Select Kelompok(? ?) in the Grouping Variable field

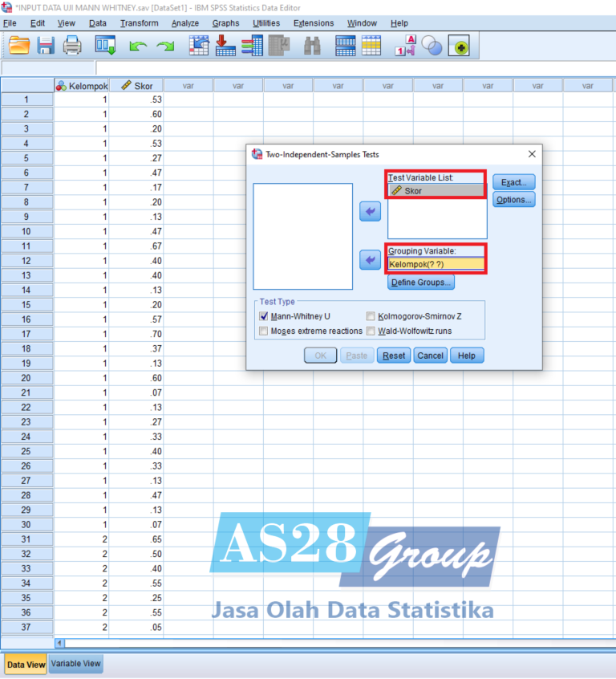[436, 264]
